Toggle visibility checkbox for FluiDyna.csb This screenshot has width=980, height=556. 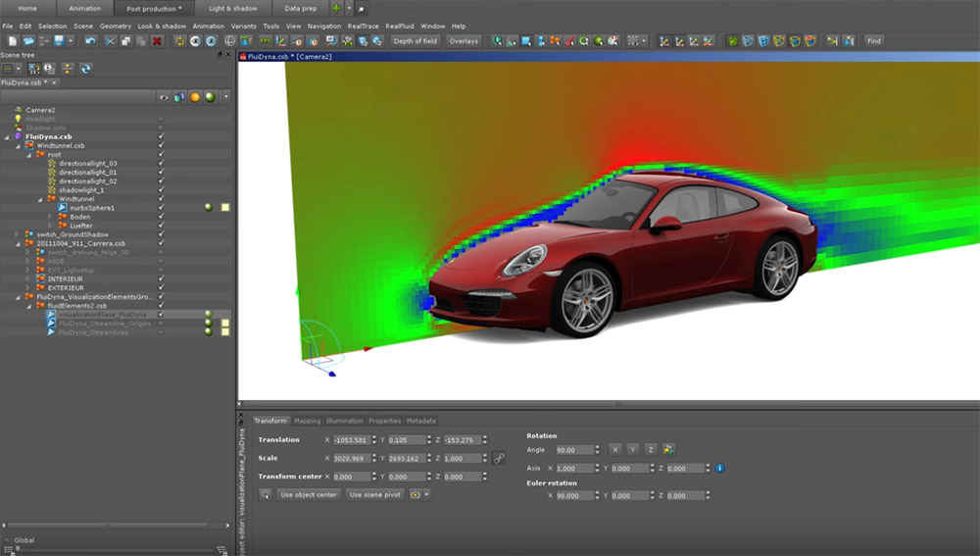point(162,136)
